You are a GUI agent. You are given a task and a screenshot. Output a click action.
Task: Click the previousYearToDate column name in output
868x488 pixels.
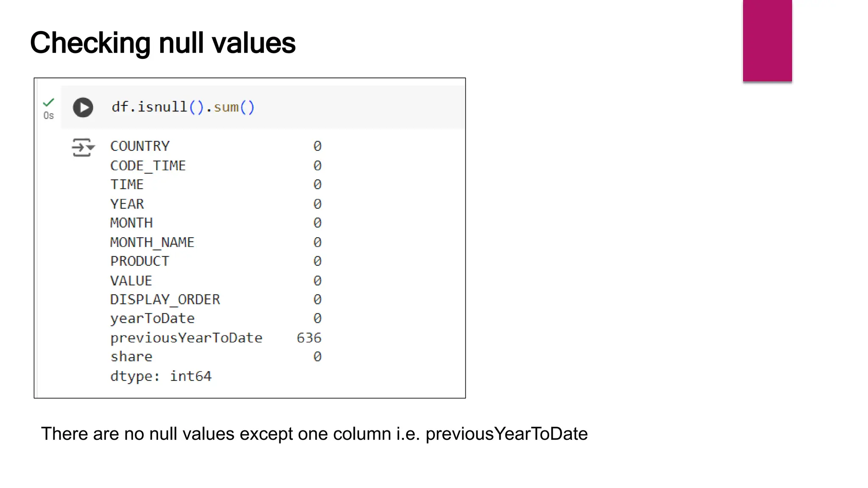tap(186, 338)
